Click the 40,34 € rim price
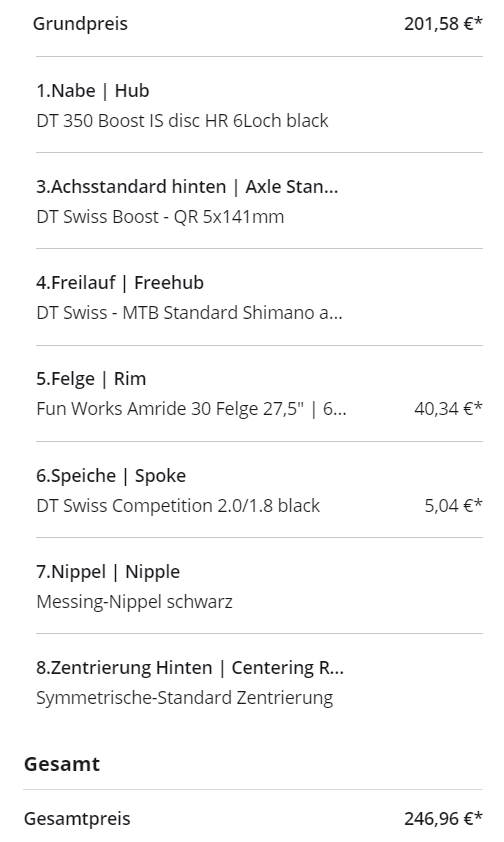Screen dimensions: 504x842 click(448, 409)
